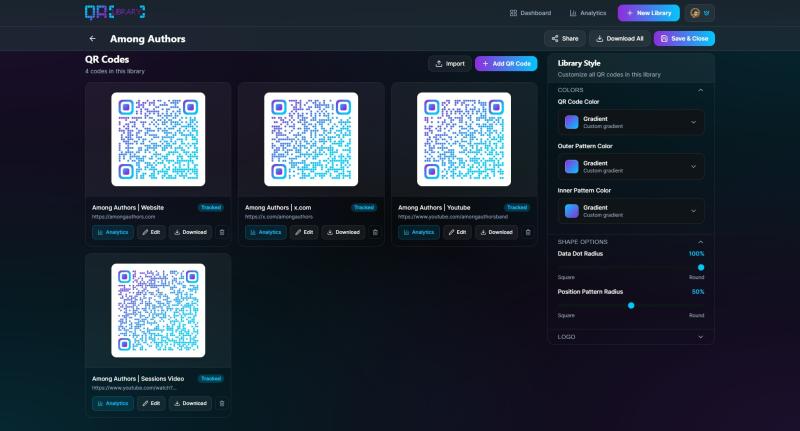This screenshot has width=800, height=431.
Task: Click the youtube.com/watch URL under Sessions Video
Action: point(134,388)
